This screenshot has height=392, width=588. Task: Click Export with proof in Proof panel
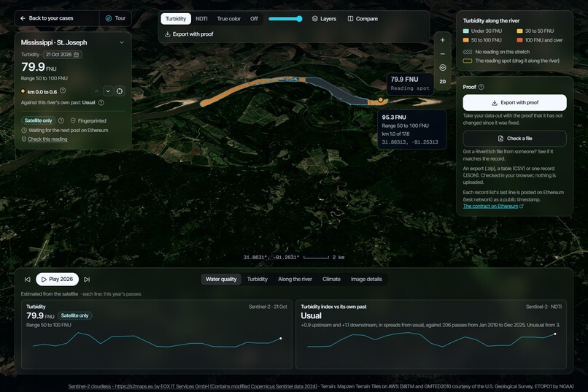pos(514,102)
